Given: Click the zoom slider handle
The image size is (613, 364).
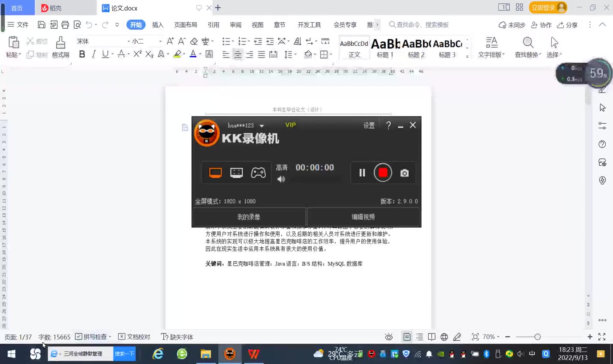Looking at the screenshot, I should [x=537, y=337].
